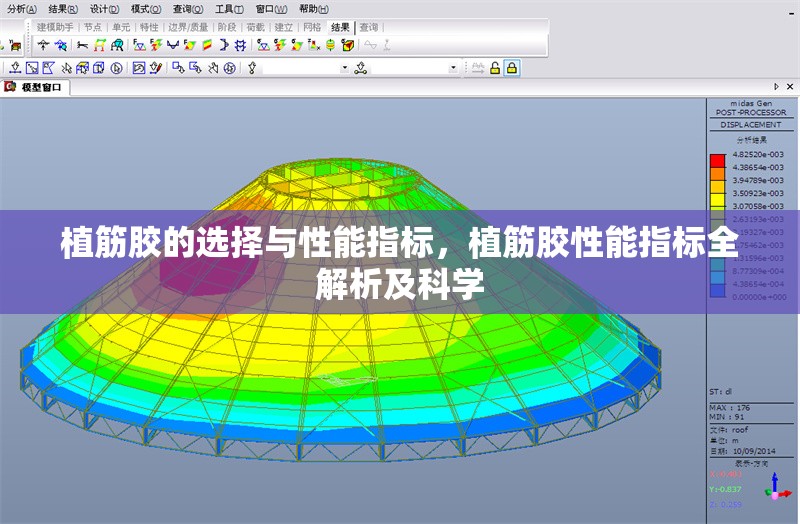Expand the first empty combo box dropdown
Image resolution: width=800 pixels, height=524 pixels.
click(x=345, y=68)
